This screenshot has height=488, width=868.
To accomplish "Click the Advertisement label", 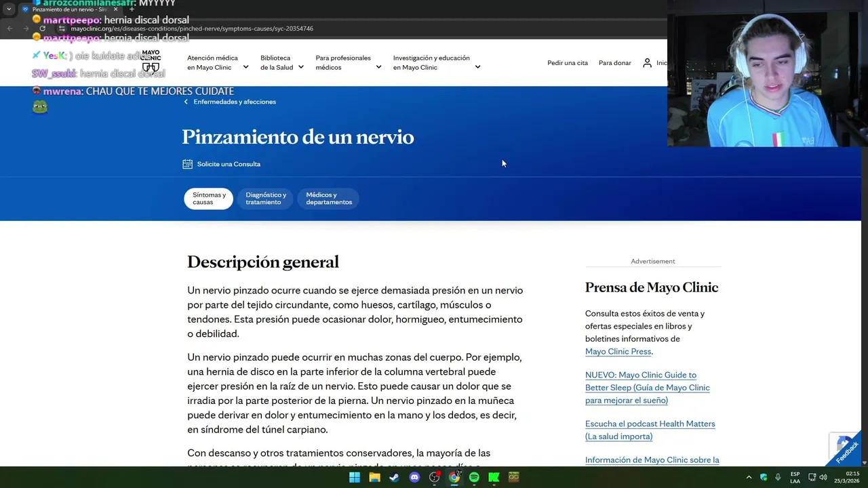I will (653, 261).
